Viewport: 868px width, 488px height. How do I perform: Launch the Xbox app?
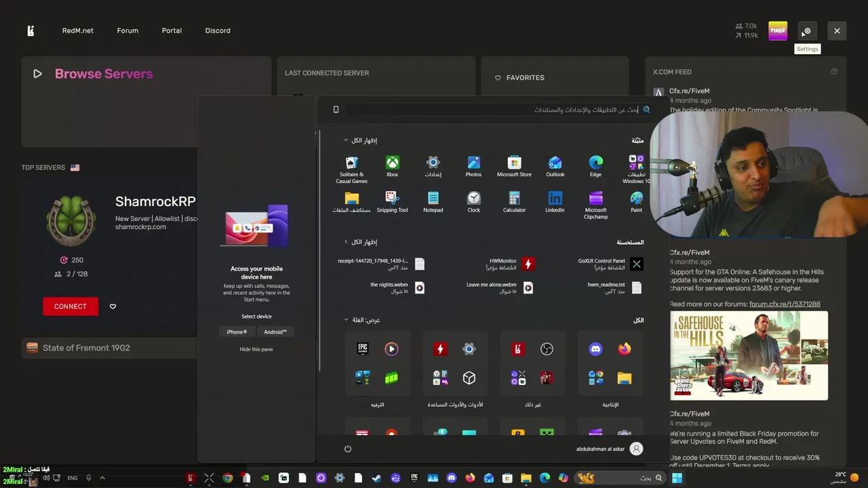pos(392,167)
